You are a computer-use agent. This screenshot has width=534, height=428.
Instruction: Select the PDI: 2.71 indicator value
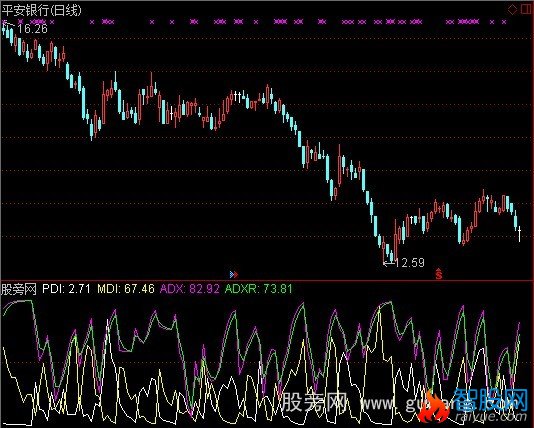point(66,289)
